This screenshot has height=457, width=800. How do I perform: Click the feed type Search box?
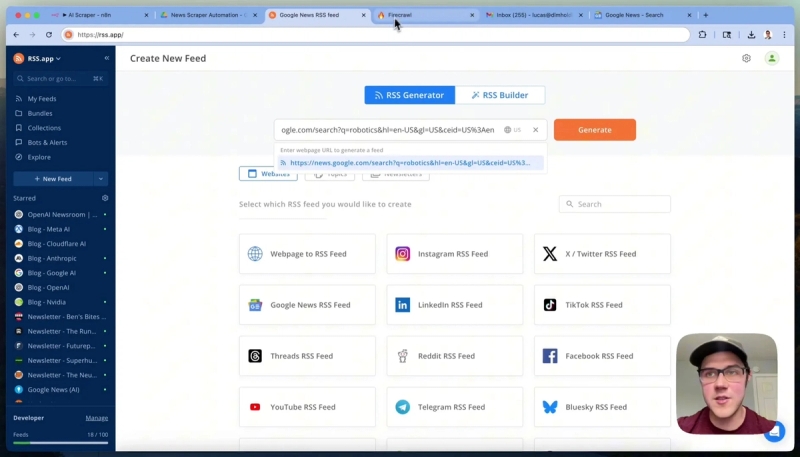pyautogui.click(x=614, y=204)
